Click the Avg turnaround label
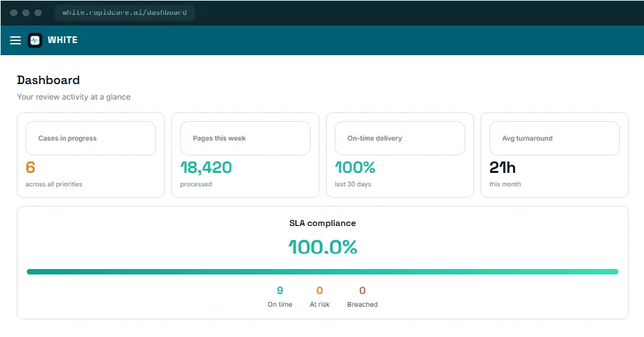644x337 pixels. point(527,139)
